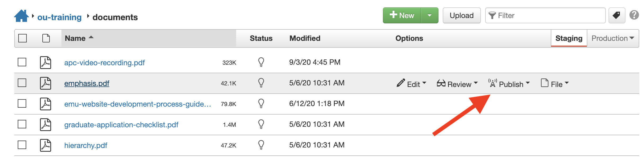The width and height of the screenshot is (644, 157).
Task: Check the select-all checkbox in header
Action: (23, 38)
